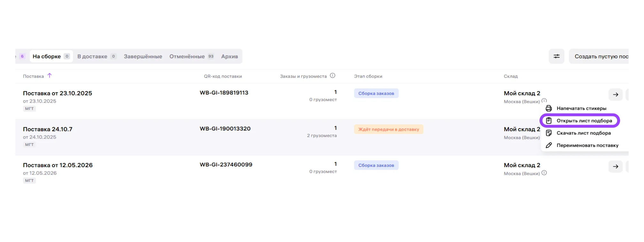Open the filter settings sliders icon
Screen dimensions: 644x242
click(556, 56)
